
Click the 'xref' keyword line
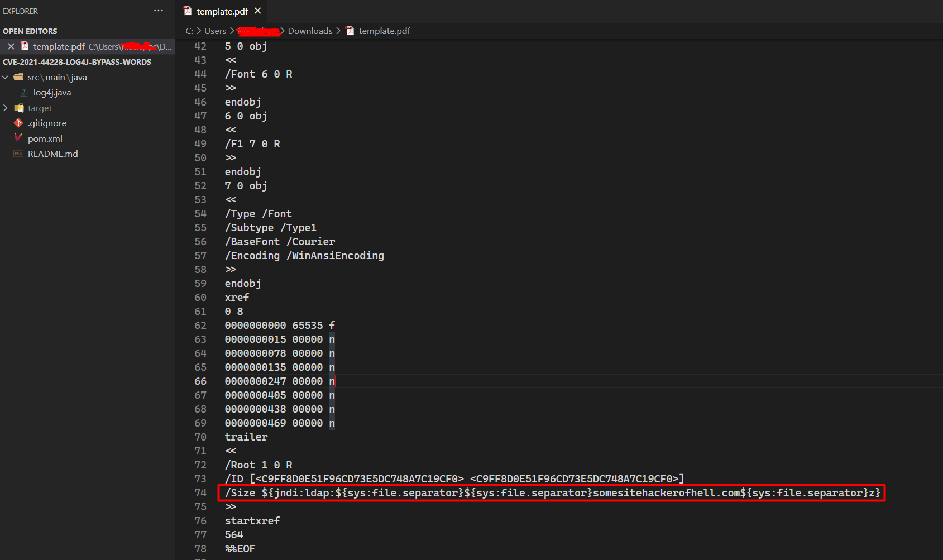237,298
